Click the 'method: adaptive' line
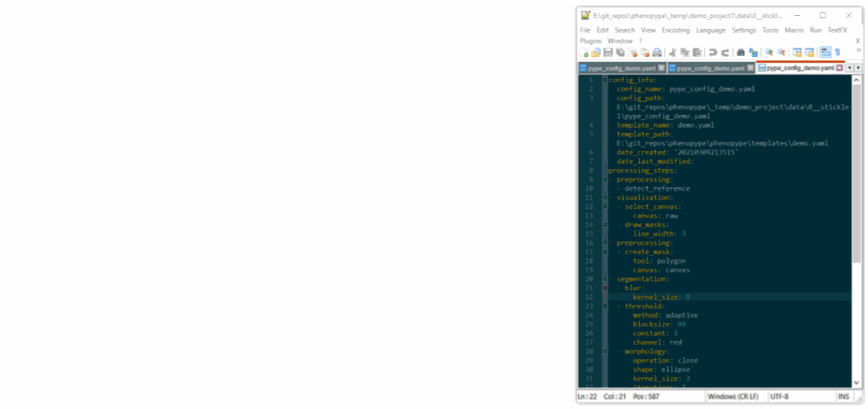 665,315
